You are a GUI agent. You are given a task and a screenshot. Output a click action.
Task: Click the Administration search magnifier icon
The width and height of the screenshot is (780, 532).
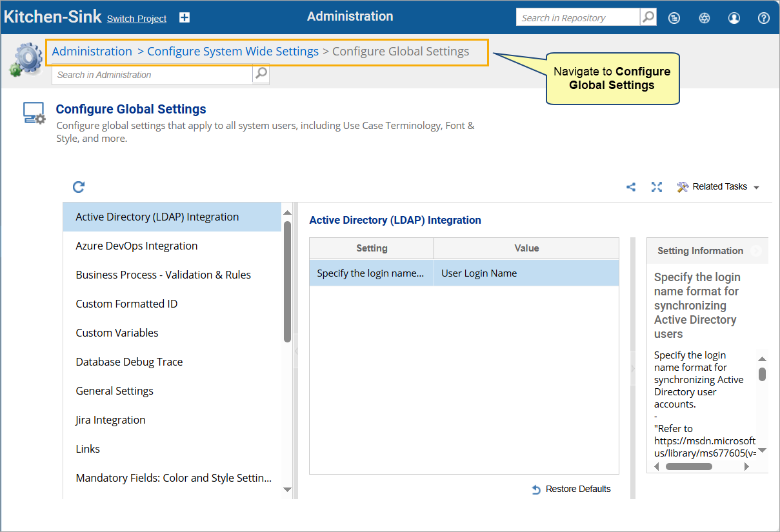pyautogui.click(x=261, y=74)
